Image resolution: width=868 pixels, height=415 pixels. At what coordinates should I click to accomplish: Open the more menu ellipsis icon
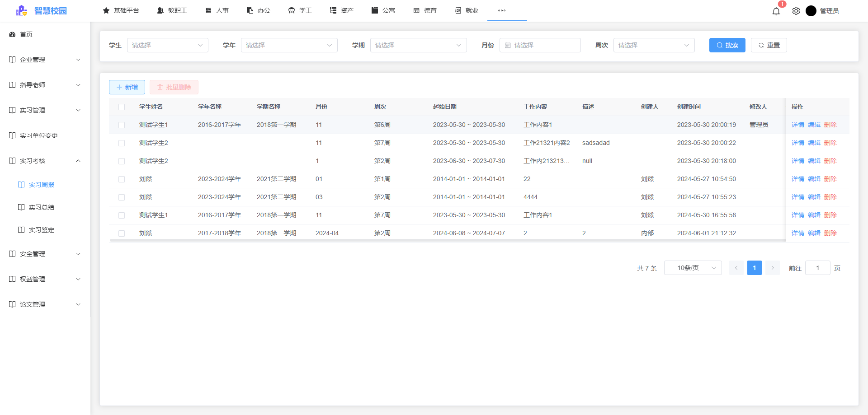pos(501,10)
